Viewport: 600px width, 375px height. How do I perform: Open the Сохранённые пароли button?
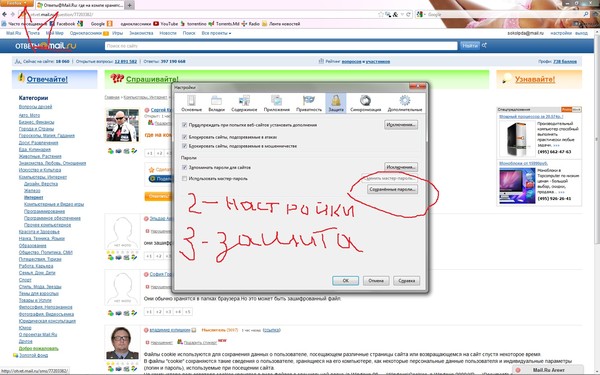pos(392,189)
